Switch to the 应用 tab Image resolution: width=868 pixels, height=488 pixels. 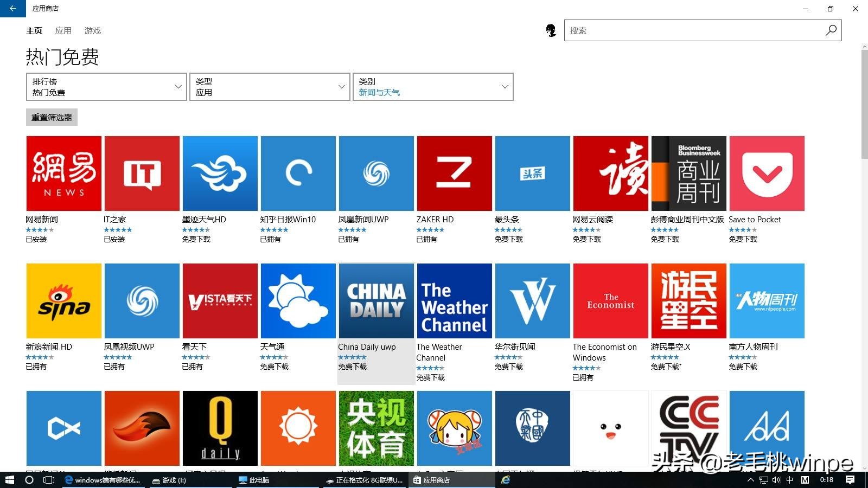[63, 30]
